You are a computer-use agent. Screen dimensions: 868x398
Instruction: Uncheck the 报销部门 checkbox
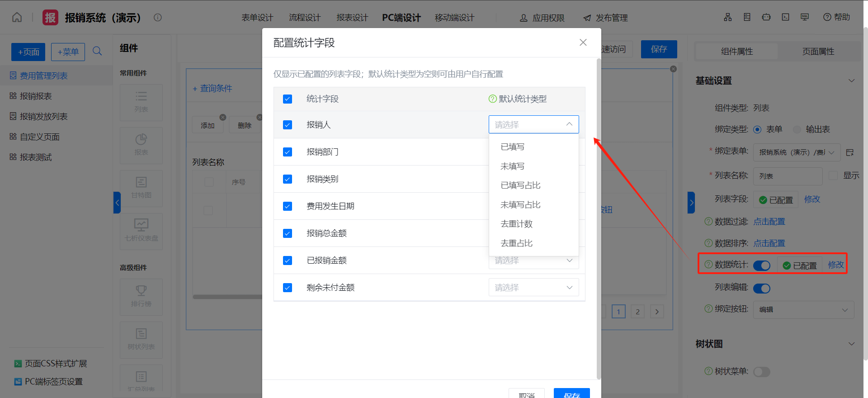tap(288, 152)
